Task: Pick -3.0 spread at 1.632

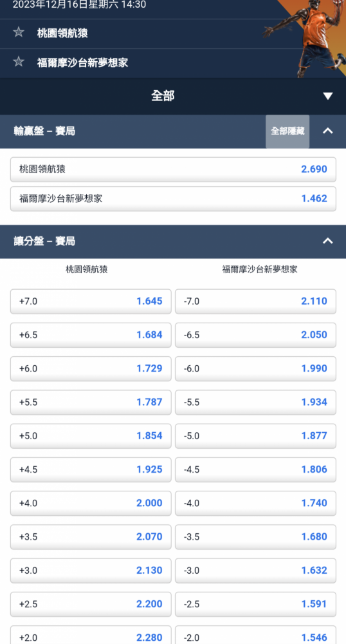Action: (x=255, y=571)
